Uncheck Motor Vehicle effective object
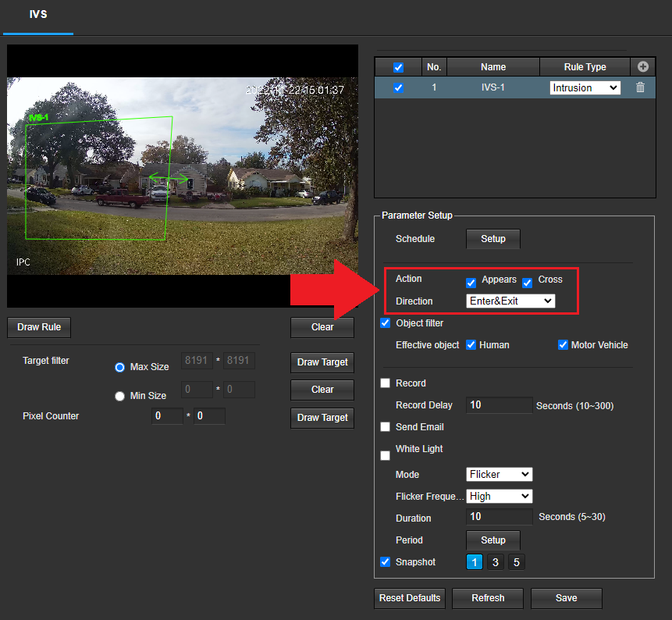Viewport: 672px width, 620px height. (x=563, y=344)
